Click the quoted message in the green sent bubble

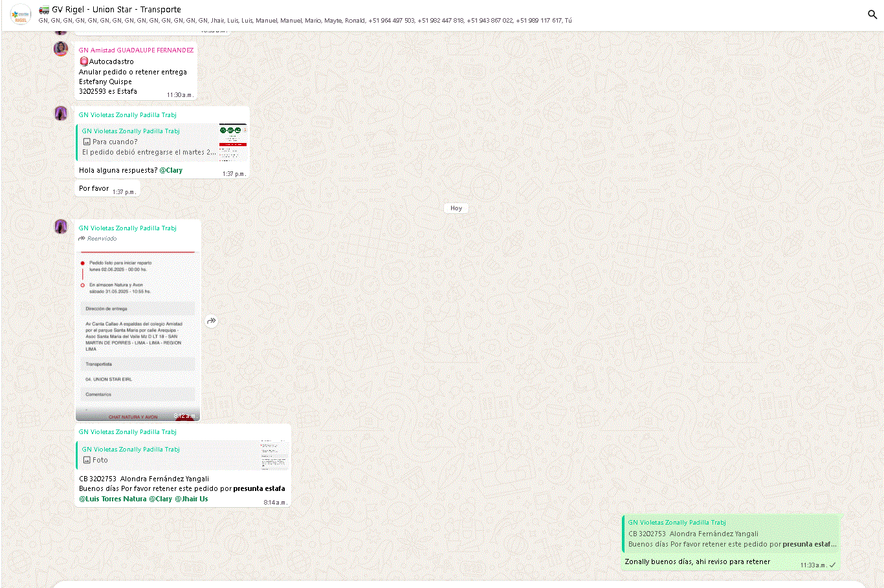coord(731,534)
